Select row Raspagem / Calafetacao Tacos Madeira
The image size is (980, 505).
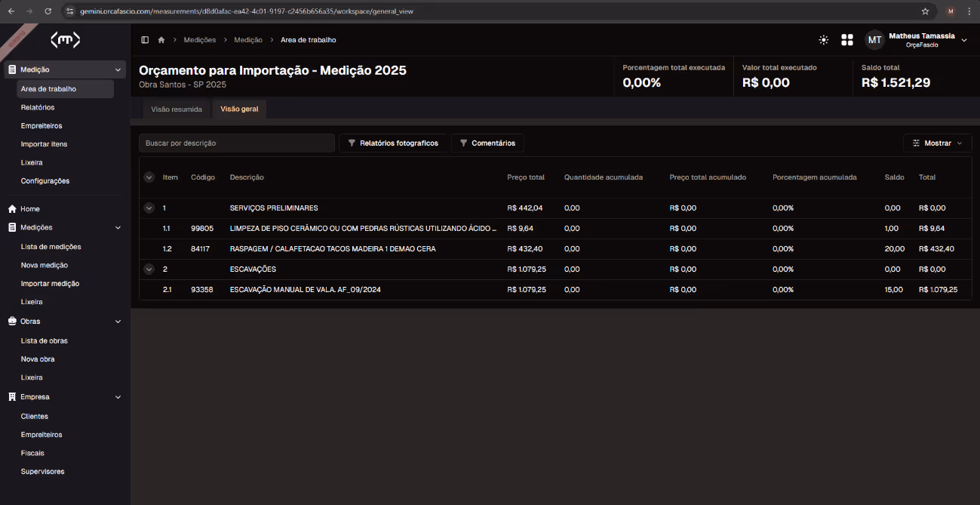(x=555, y=249)
